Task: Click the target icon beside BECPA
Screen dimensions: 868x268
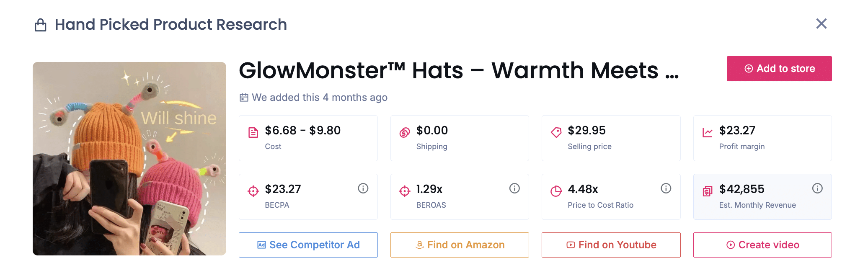Action: (x=253, y=190)
